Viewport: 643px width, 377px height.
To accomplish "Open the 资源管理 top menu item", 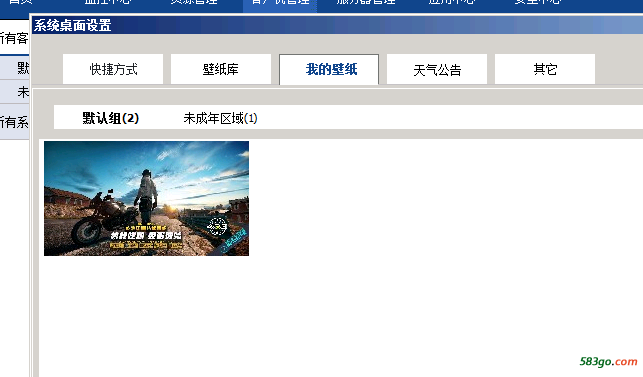I will point(194,2).
